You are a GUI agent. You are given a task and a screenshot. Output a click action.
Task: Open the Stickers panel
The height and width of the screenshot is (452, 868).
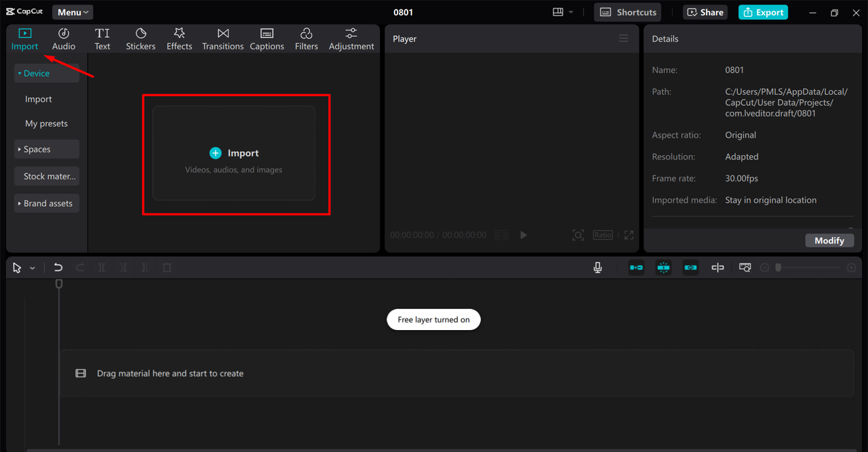tap(140, 39)
